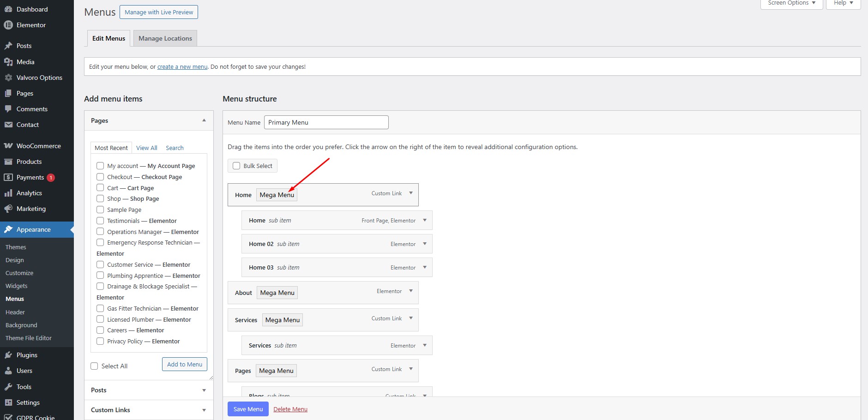Expand the Home Custom Link item arrow

click(411, 193)
